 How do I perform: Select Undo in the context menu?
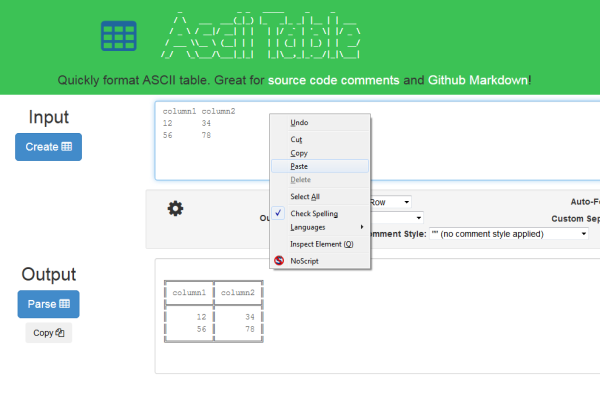click(299, 123)
